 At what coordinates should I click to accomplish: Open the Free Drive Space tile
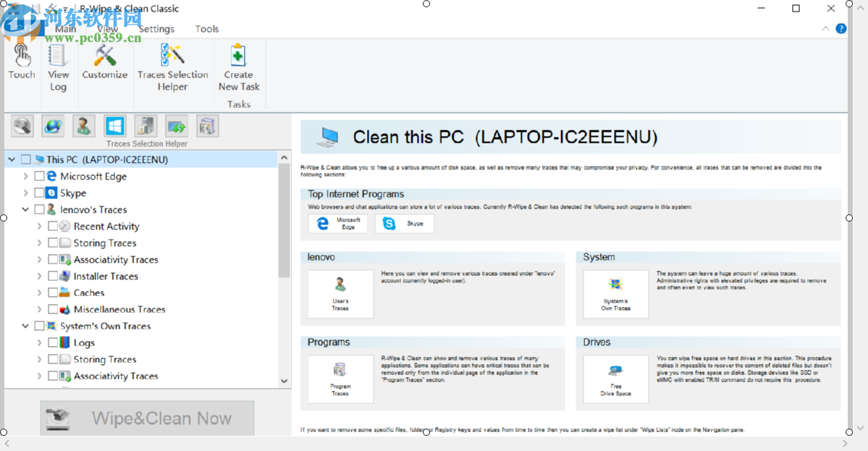pos(615,379)
